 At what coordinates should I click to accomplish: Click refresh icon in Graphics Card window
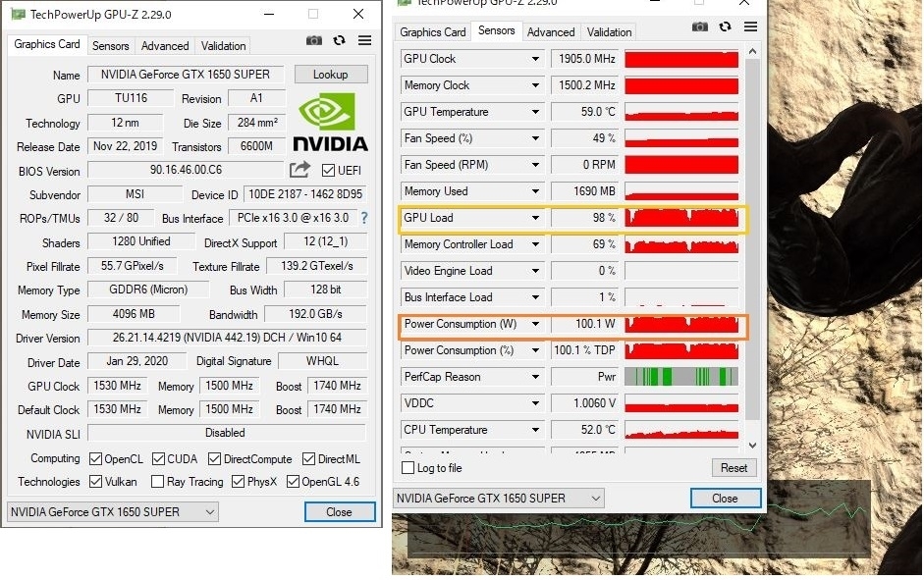click(x=339, y=40)
